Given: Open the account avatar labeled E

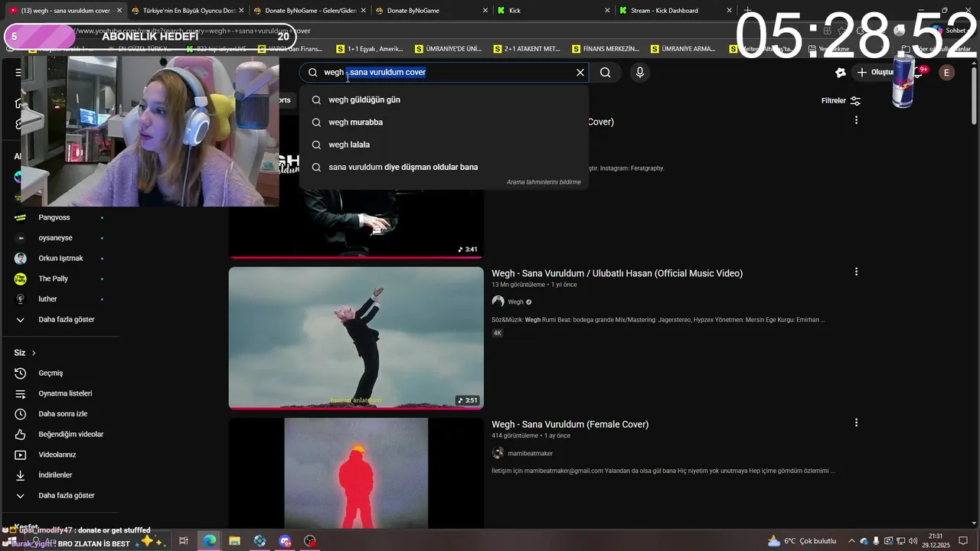Looking at the screenshot, I should coord(947,73).
